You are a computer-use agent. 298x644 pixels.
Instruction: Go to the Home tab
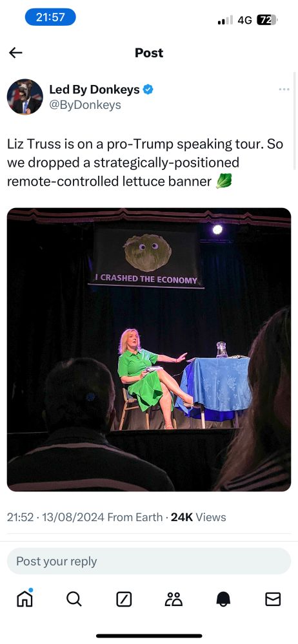[x=25, y=598]
